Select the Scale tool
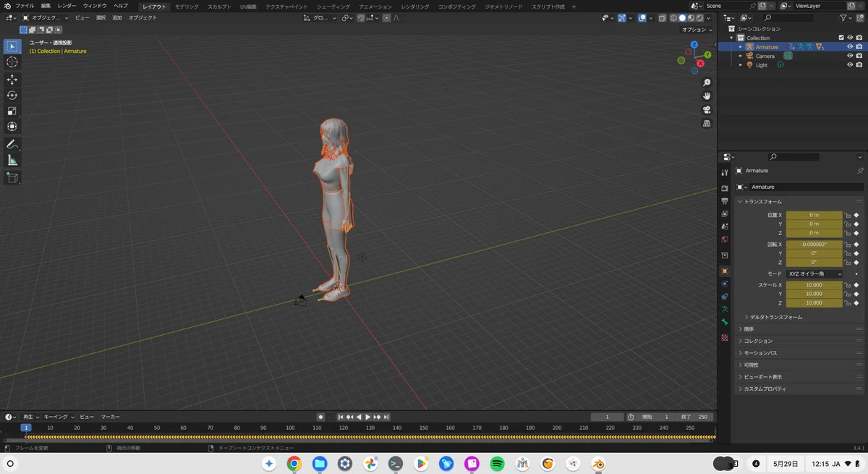 point(12,111)
